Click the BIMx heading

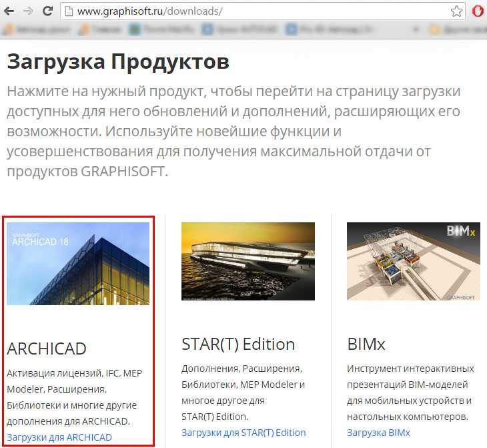pos(366,344)
